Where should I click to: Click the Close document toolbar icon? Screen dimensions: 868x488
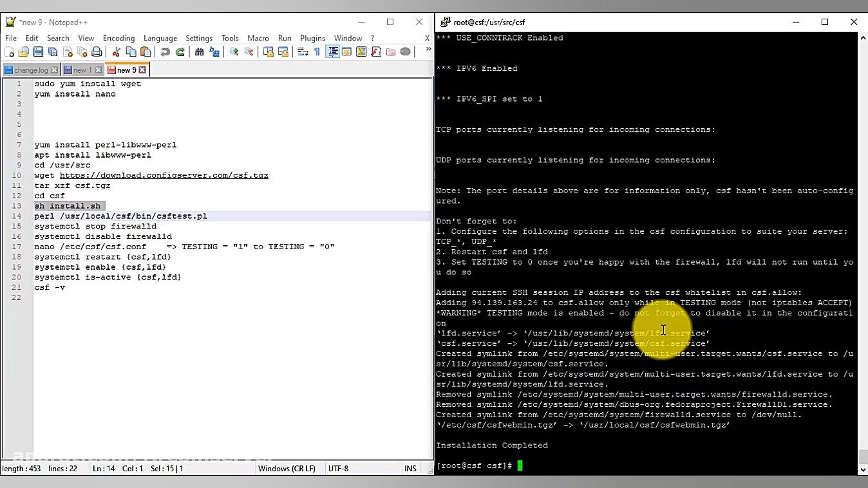[x=68, y=52]
